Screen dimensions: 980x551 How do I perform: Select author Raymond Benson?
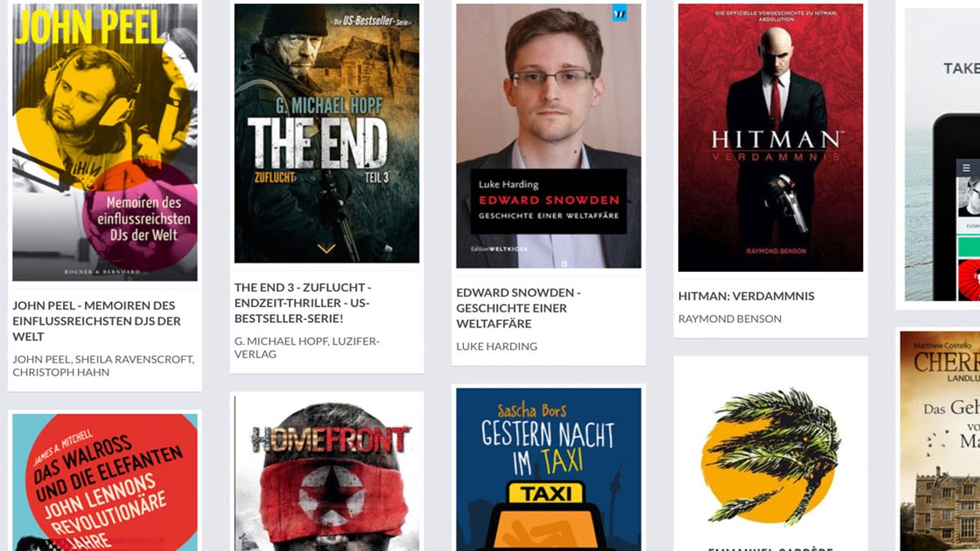(x=730, y=318)
